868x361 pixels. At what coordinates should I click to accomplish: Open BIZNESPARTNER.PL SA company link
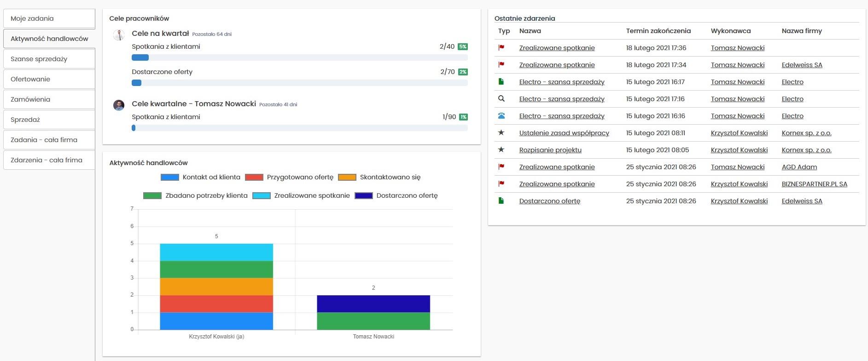tap(815, 184)
